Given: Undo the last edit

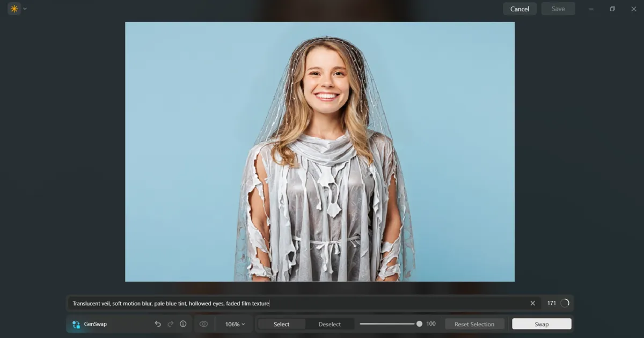Looking at the screenshot, I should tap(157, 324).
